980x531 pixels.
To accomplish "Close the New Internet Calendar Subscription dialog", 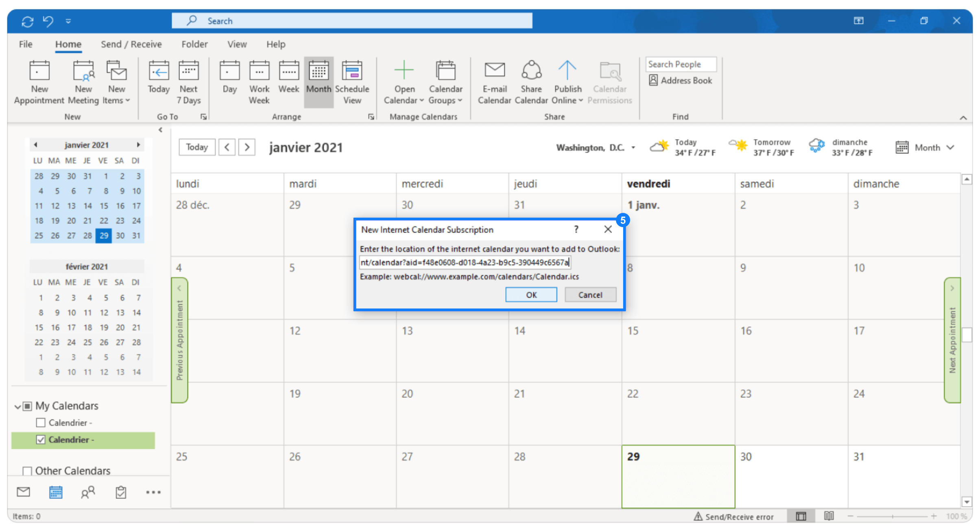I will 608,229.
